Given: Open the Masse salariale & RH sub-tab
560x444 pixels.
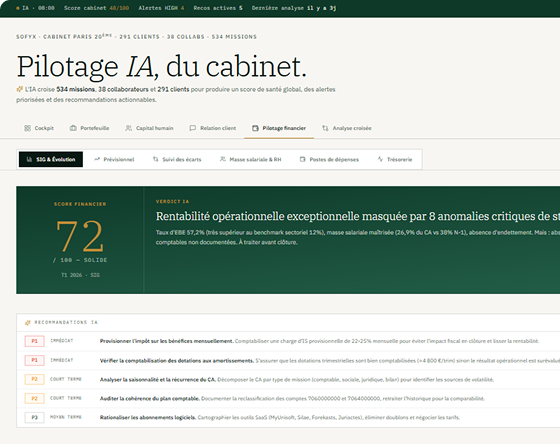Looking at the screenshot, I should coord(250,159).
